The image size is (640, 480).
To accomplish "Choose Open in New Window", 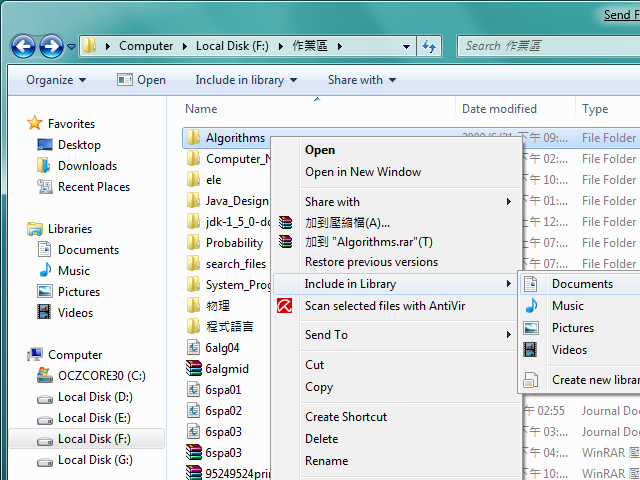I will click(363, 172).
